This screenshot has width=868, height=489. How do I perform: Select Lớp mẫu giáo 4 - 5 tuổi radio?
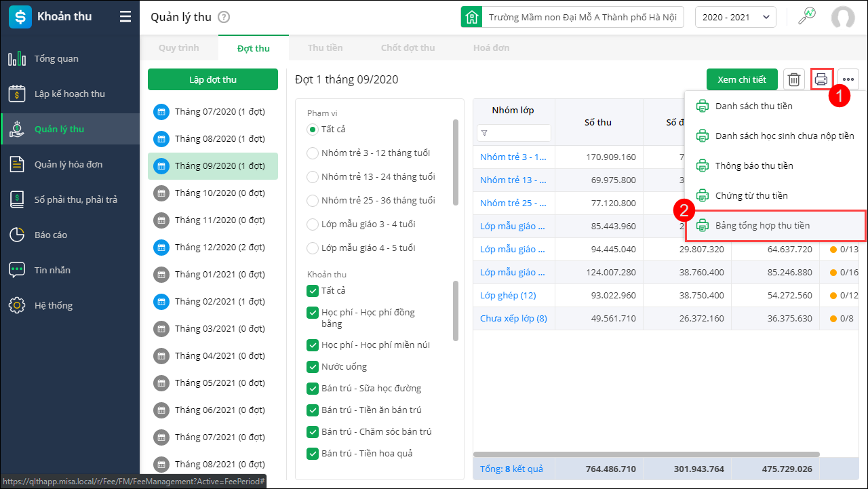[x=313, y=248]
